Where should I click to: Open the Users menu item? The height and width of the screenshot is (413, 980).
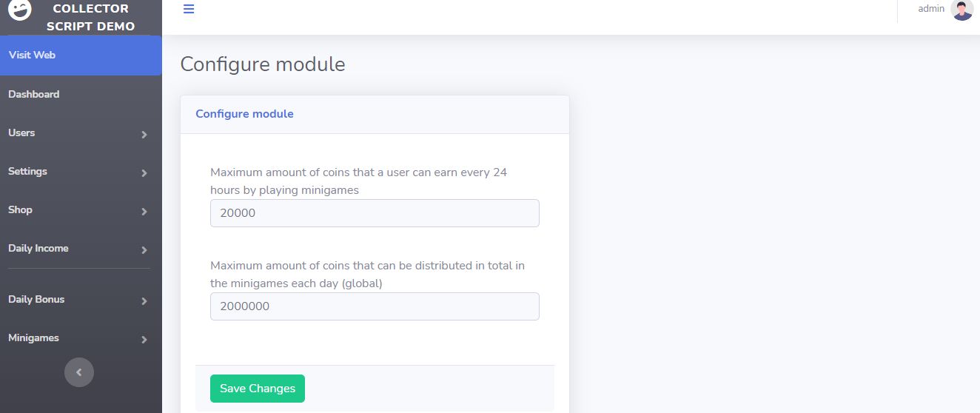click(x=22, y=132)
